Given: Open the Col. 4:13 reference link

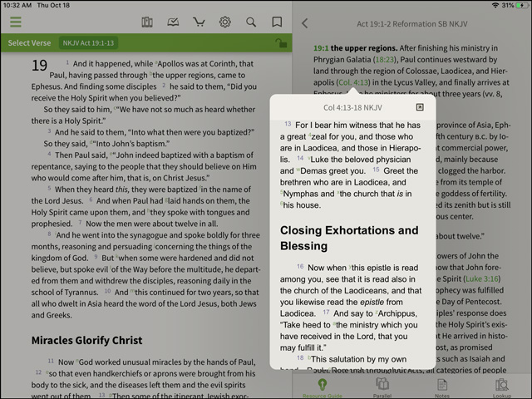Looking at the screenshot, I should 353,82.
